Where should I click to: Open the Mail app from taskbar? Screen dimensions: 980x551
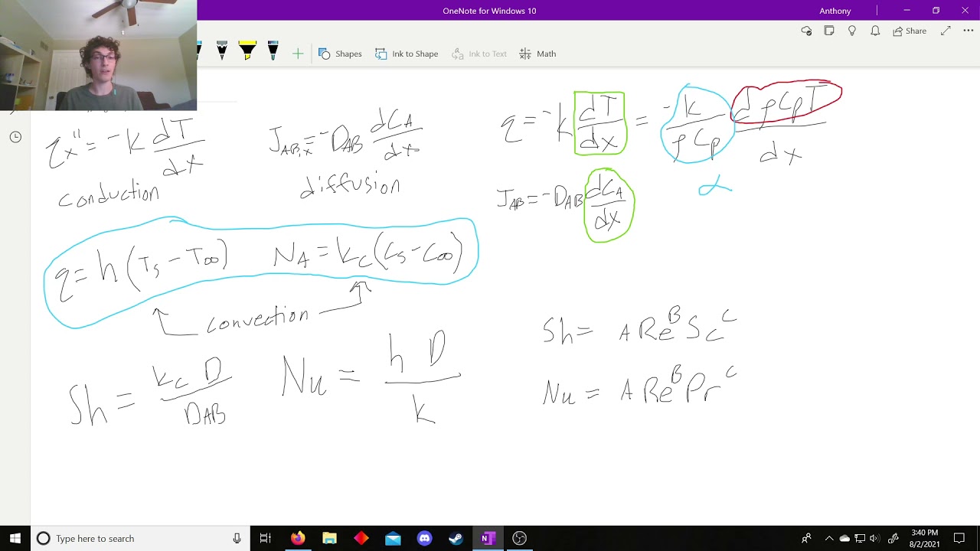pos(393,538)
